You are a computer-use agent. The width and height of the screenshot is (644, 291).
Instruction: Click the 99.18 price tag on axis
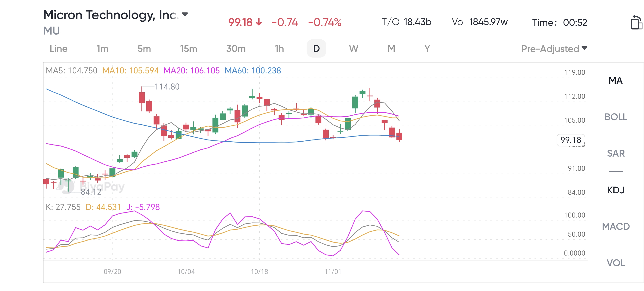click(571, 140)
